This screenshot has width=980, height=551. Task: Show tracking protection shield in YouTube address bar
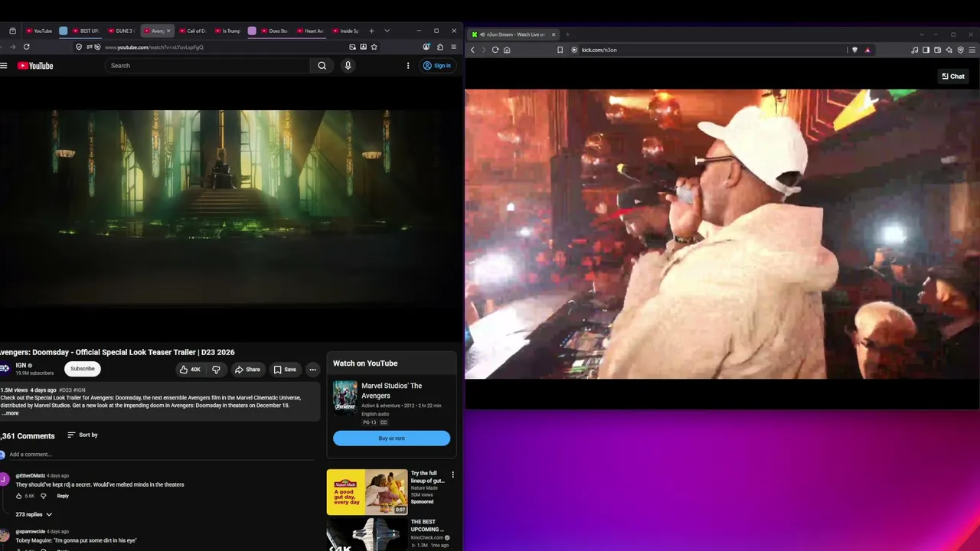pyautogui.click(x=79, y=47)
